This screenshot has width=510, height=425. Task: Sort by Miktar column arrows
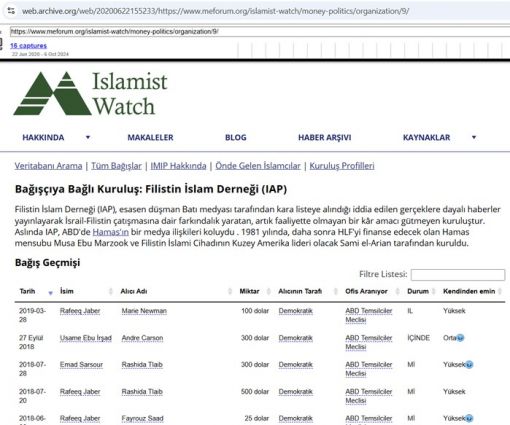(x=269, y=292)
